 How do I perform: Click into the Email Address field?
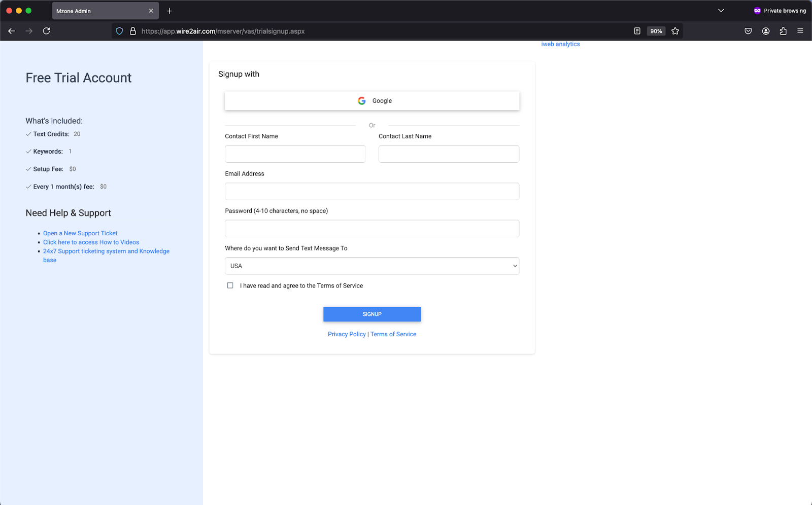click(371, 191)
